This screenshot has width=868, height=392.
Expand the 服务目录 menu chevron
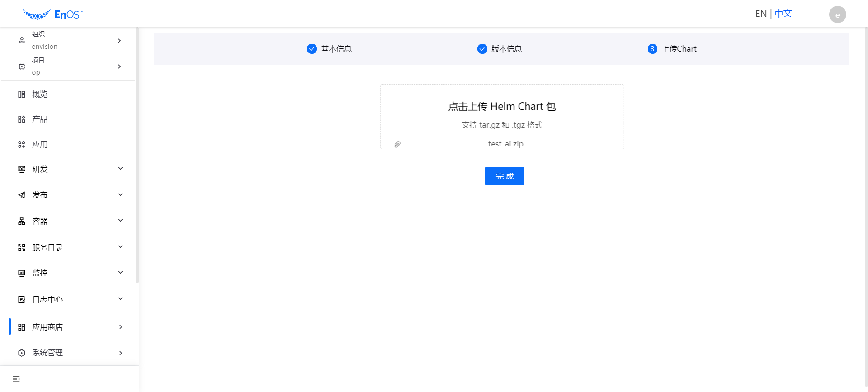pyautogui.click(x=120, y=247)
